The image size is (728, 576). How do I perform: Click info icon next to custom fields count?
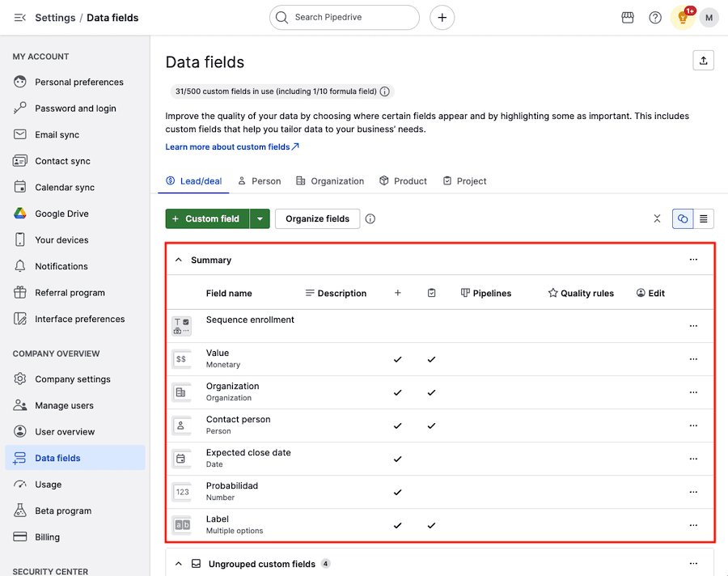point(385,91)
